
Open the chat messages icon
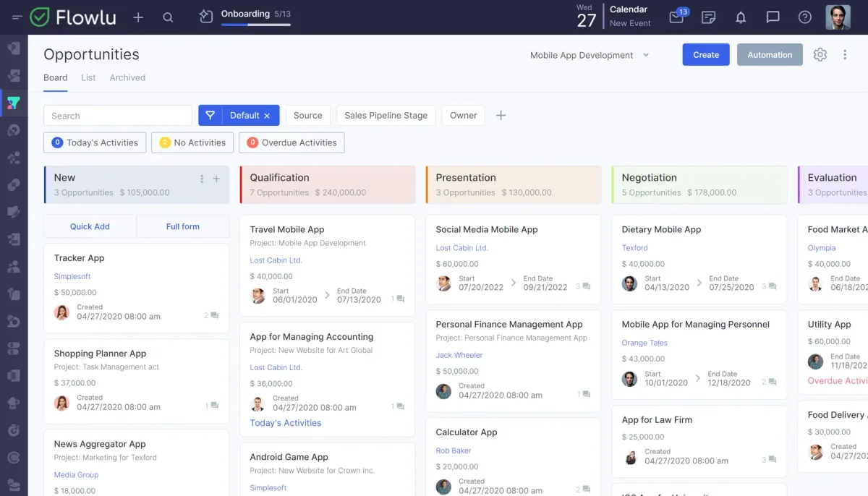(x=773, y=17)
